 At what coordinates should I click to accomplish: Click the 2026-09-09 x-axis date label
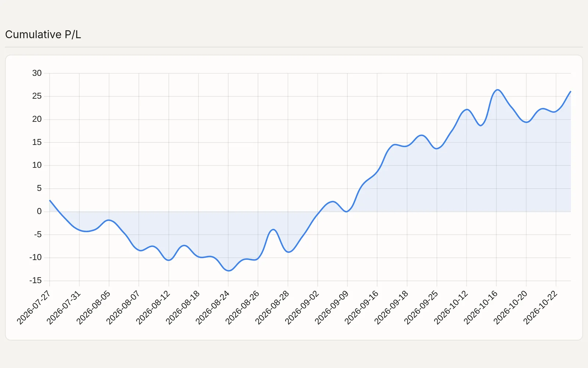331,308
